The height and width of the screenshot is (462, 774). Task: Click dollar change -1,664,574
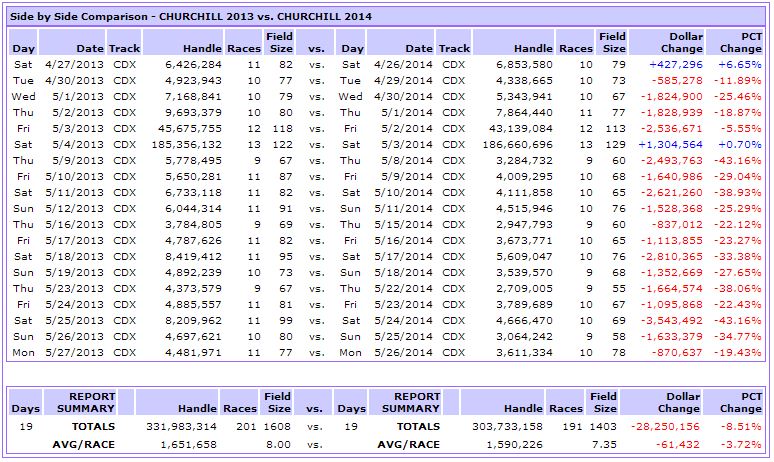click(x=672, y=289)
